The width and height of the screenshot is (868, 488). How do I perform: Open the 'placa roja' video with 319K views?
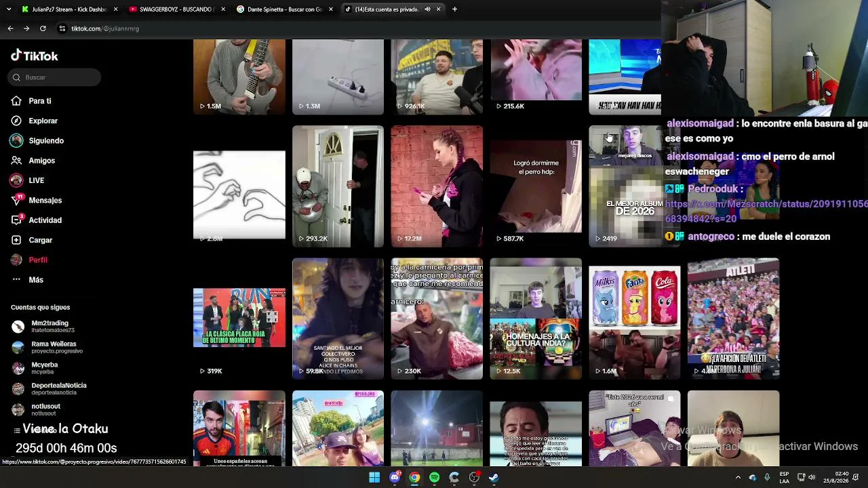(239, 319)
